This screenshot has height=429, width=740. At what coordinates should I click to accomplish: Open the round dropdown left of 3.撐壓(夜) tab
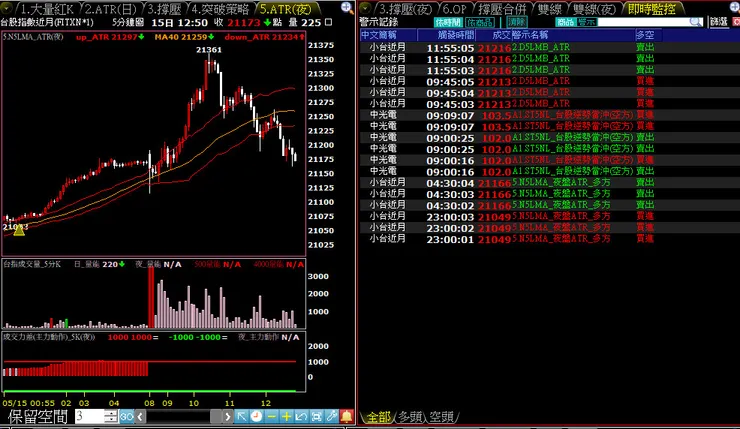pyautogui.click(x=365, y=8)
